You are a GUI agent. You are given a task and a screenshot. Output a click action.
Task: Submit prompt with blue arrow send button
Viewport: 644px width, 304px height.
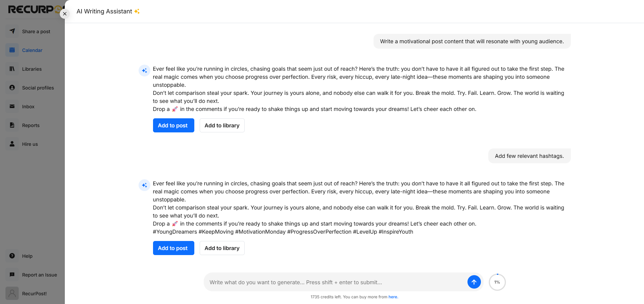pyautogui.click(x=474, y=282)
